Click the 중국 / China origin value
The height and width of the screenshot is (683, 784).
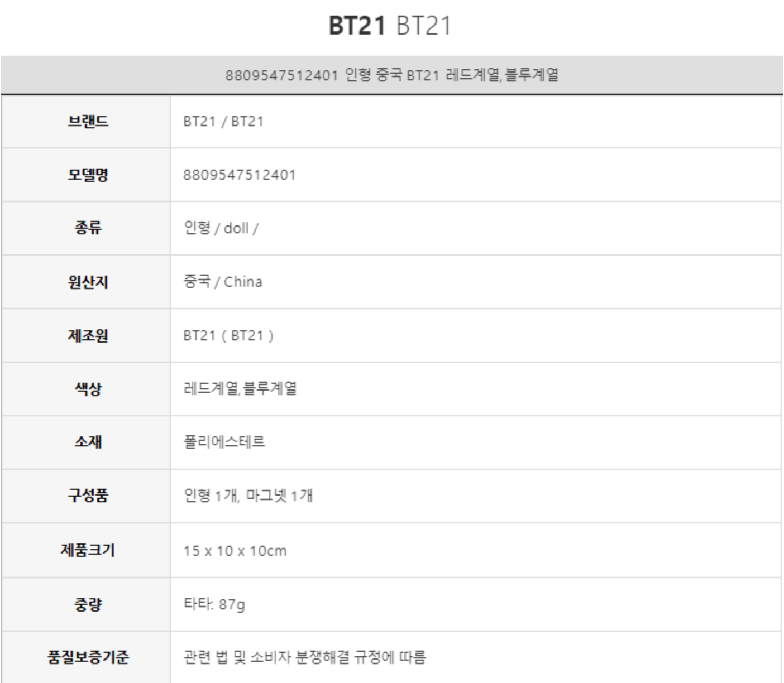click(x=223, y=282)
